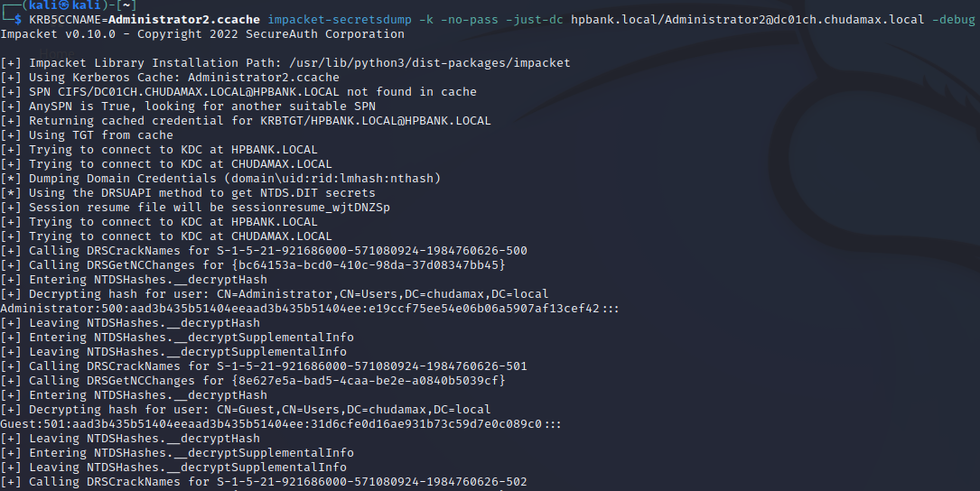Click the hpbank.local/Administrator2@dc01ch.chudamax.local target argument
980x491 pixels.
pyautogui.click(x=748, y=19)
